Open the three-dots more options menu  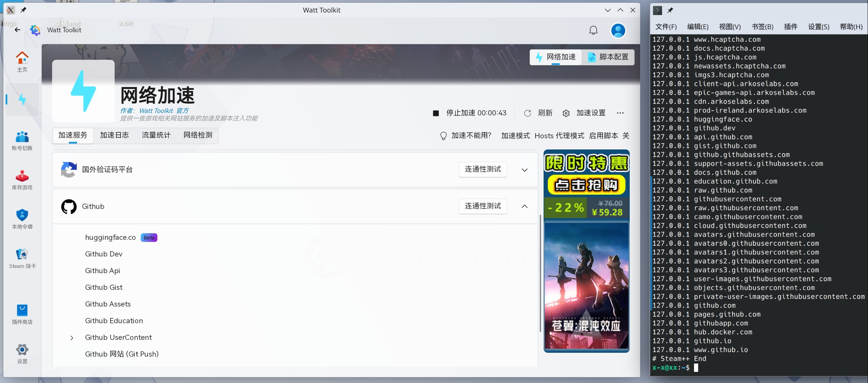pos(620,113)
